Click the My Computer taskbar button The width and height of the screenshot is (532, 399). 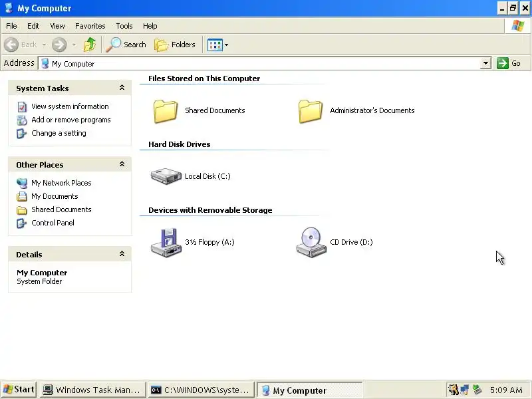309,390
